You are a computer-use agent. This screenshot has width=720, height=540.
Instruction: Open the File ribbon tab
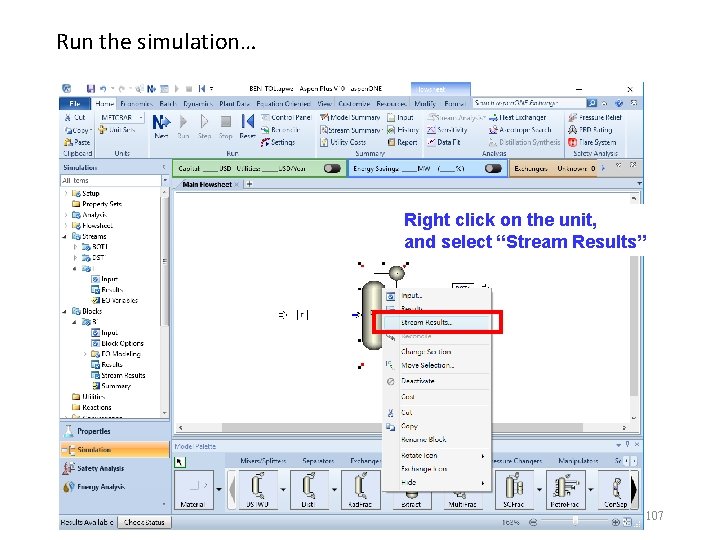tap(74, 104)
